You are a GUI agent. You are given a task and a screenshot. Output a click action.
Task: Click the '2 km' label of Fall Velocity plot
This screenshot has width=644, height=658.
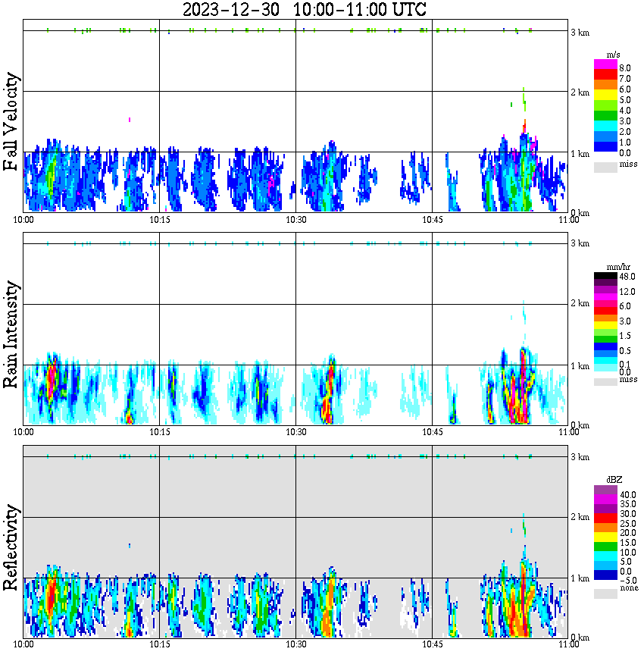click(580, 92)
